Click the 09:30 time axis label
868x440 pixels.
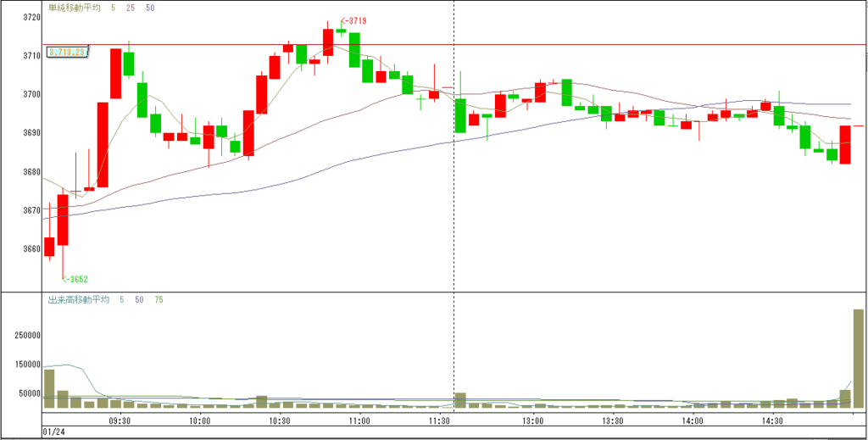(x=120, y=421)
